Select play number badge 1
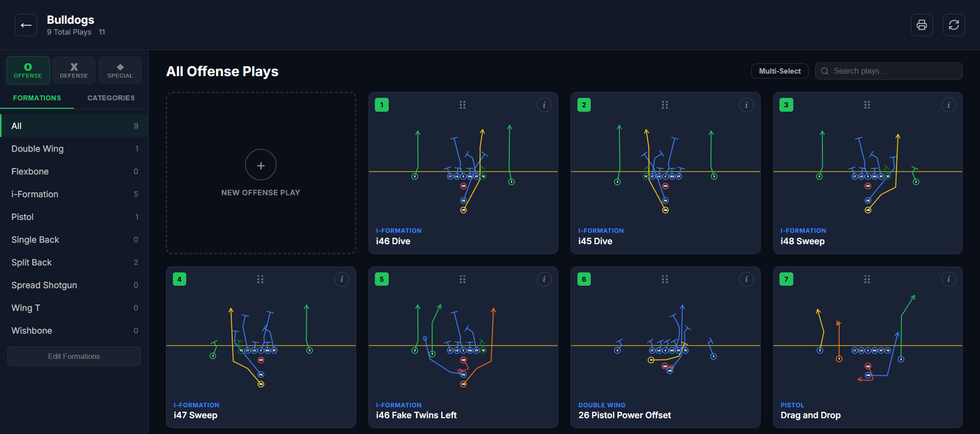 [382, 105]
